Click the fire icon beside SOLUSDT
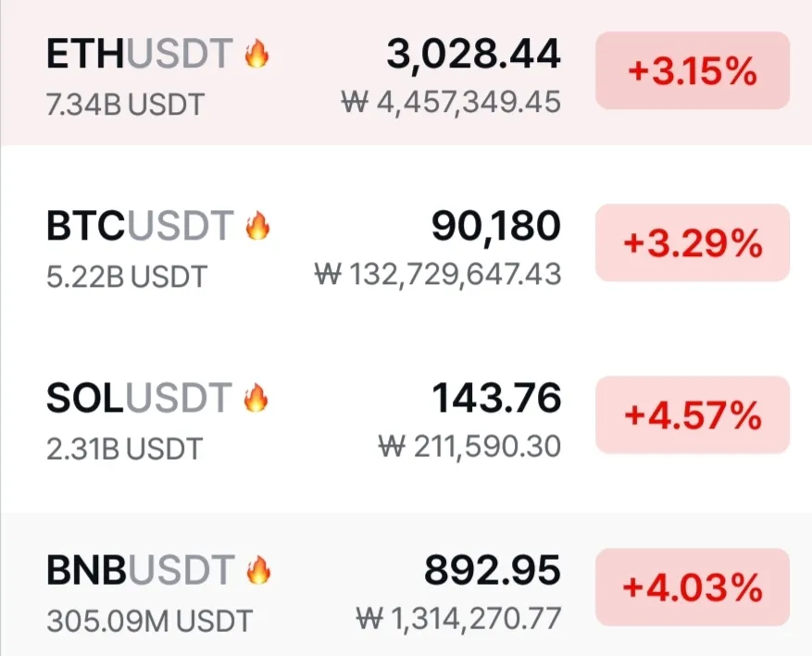The width and height of the screenshot is (812, 656). pos(256,398)
